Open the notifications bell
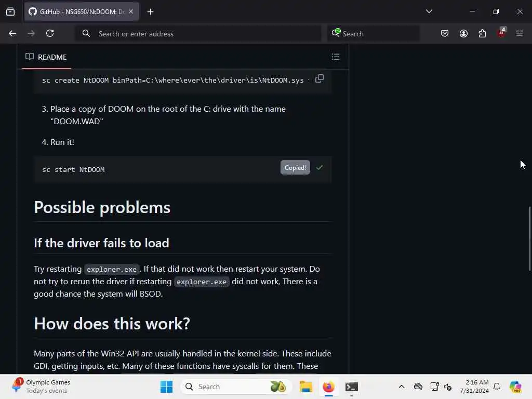Image resolution: width=532 pixels, height=399 pixels. (x=497, y=387)
